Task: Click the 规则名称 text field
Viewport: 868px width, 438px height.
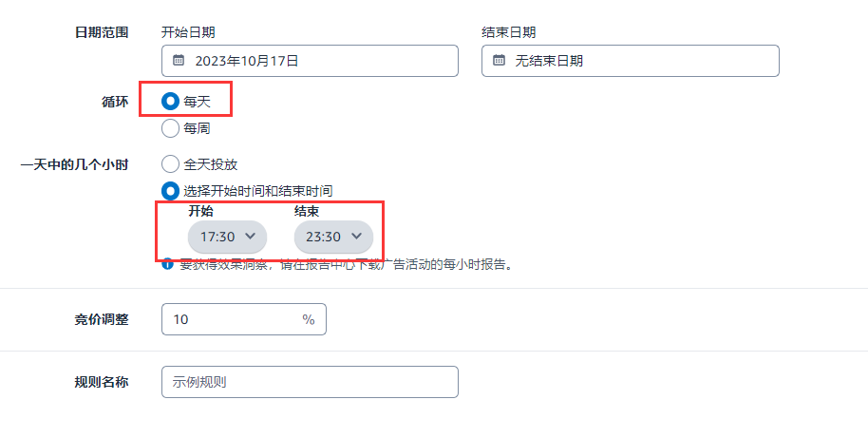Action: tap(310, 382)
